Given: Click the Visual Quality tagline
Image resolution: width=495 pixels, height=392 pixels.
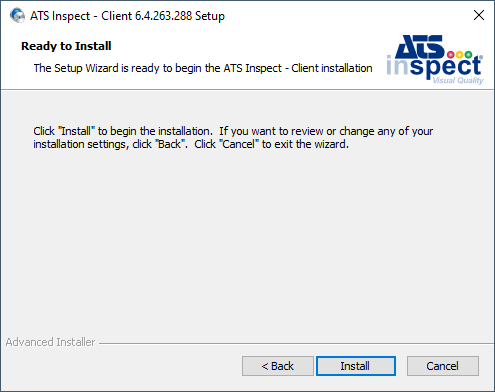Looking at the screenshot, I should point(458,80).
